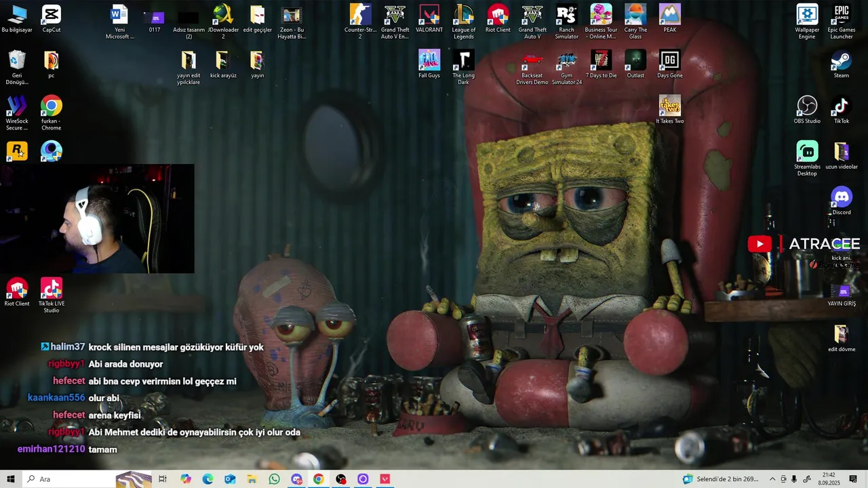This screenshot has height=488, width=868.
Task: Open TikTok shortcut beside OBS Studio
Action: (x=842, y=110)
